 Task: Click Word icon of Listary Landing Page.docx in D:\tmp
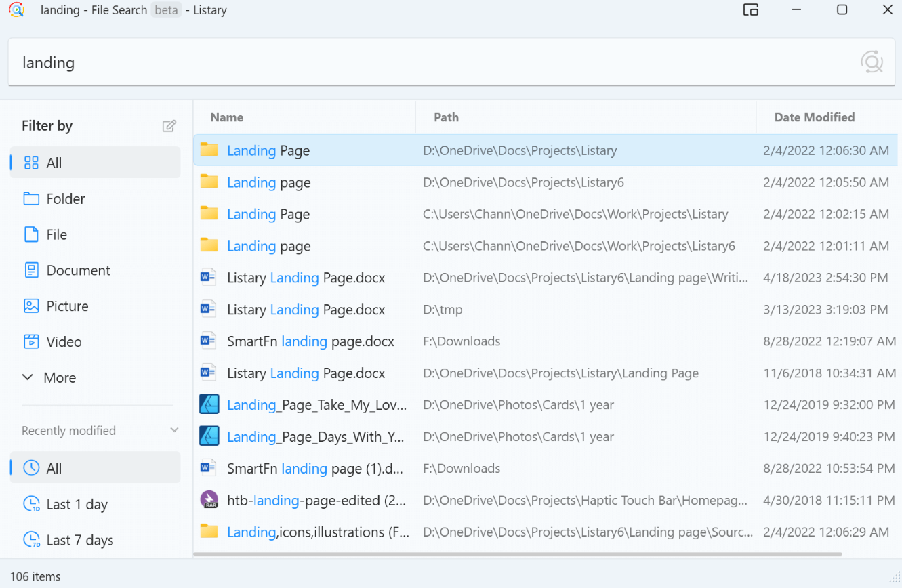pos(208,310)
